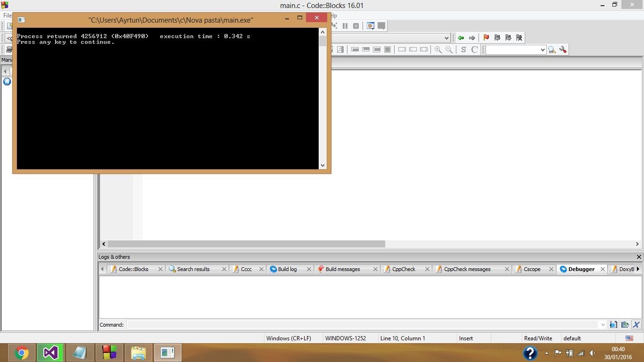Screen dimensions: 644x362
Task: Show hidden system tray icons arrow
Action: [546, 353]
